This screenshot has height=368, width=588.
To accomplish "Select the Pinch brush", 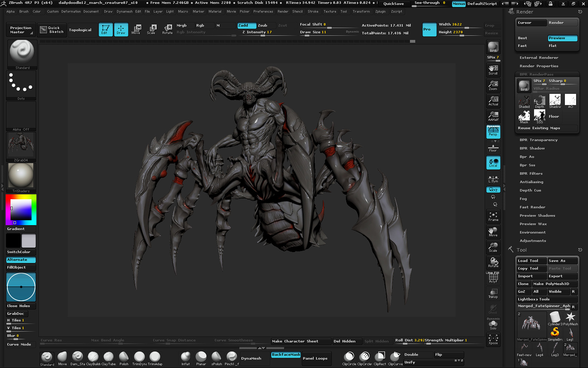I will (x=232, y=359).
